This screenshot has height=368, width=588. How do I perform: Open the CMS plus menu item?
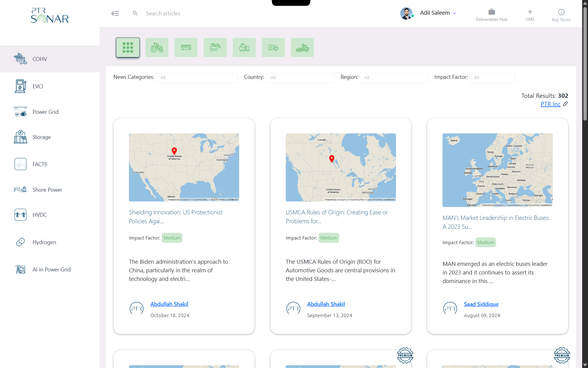click(530, 12)
